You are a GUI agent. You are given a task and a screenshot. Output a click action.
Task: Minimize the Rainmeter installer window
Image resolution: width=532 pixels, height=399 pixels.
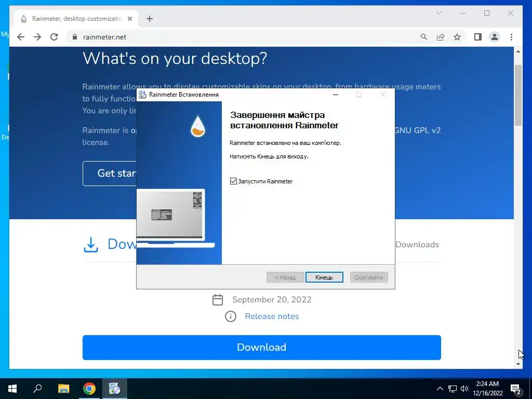point(336,95)
